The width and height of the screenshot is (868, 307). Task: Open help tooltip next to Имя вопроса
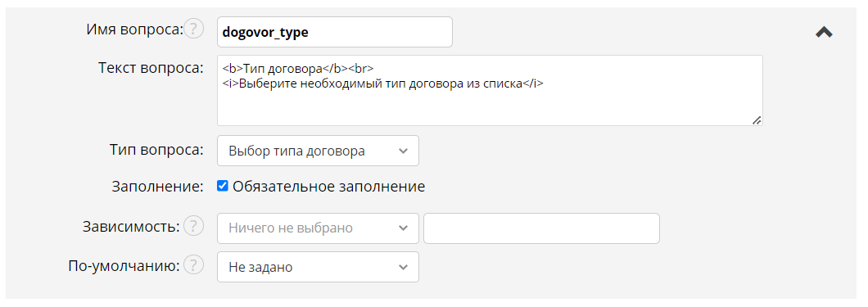click(193, 29)
